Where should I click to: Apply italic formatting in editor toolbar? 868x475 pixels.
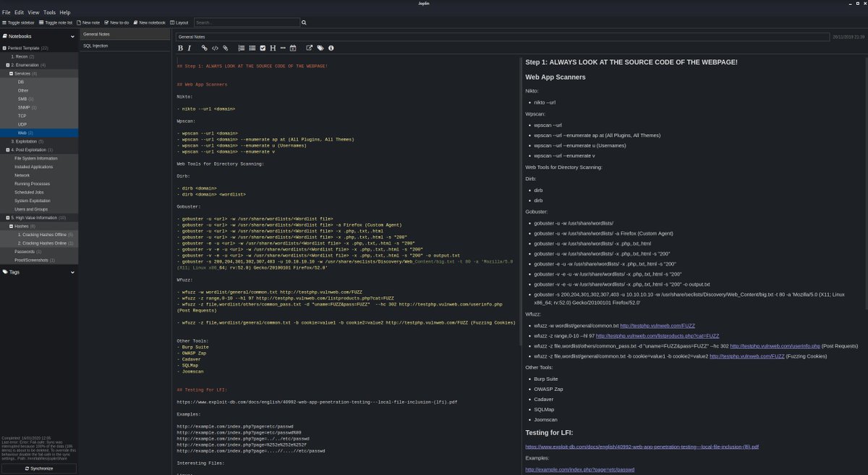point(190,48)
